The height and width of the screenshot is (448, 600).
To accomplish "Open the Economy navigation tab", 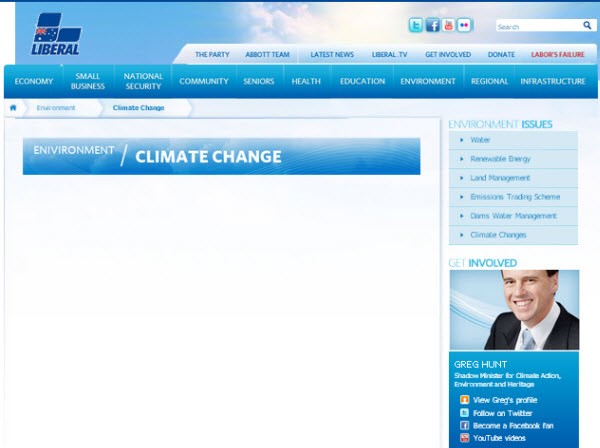I will pos(34,81).
